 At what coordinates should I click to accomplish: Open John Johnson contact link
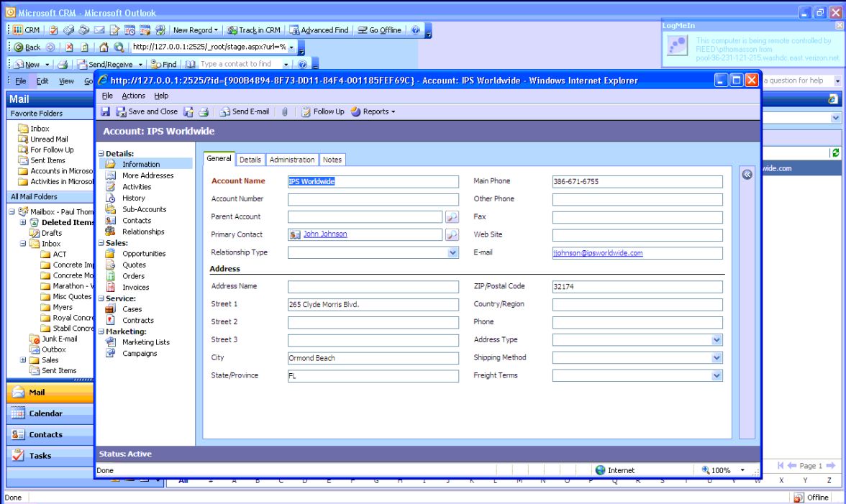tap(325, 234)
